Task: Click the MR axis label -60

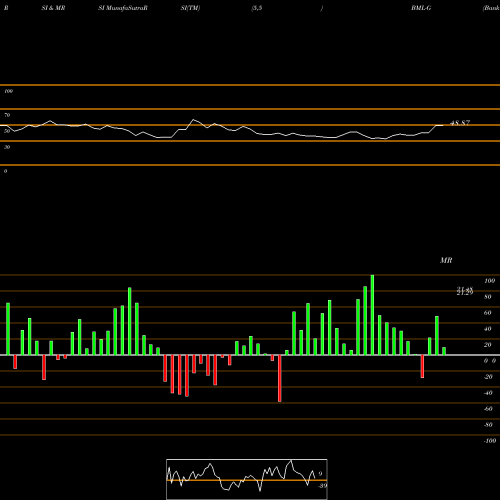Action: (x=488, y=409)
